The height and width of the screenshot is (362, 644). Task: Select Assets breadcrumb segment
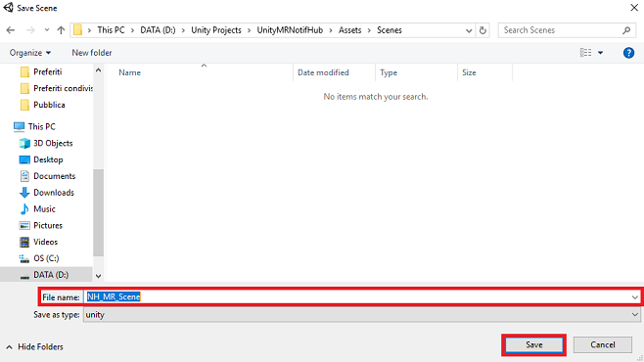[350, 30]
